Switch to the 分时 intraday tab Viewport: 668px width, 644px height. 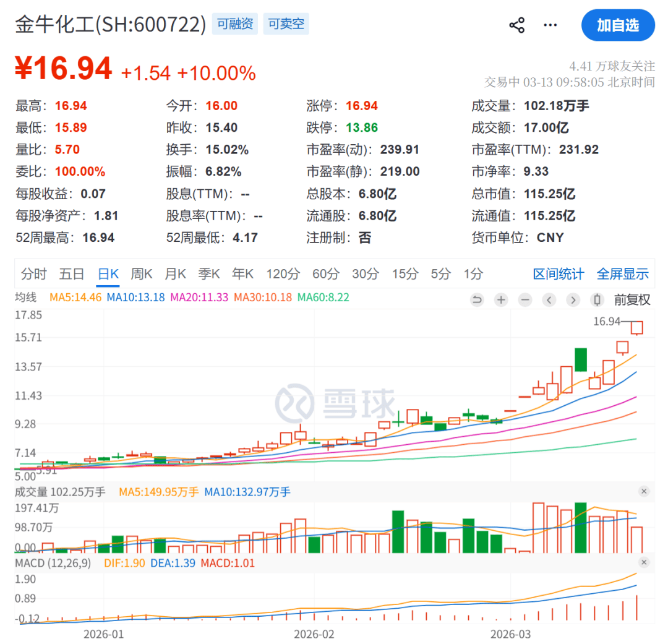click(x=33, y=273)
